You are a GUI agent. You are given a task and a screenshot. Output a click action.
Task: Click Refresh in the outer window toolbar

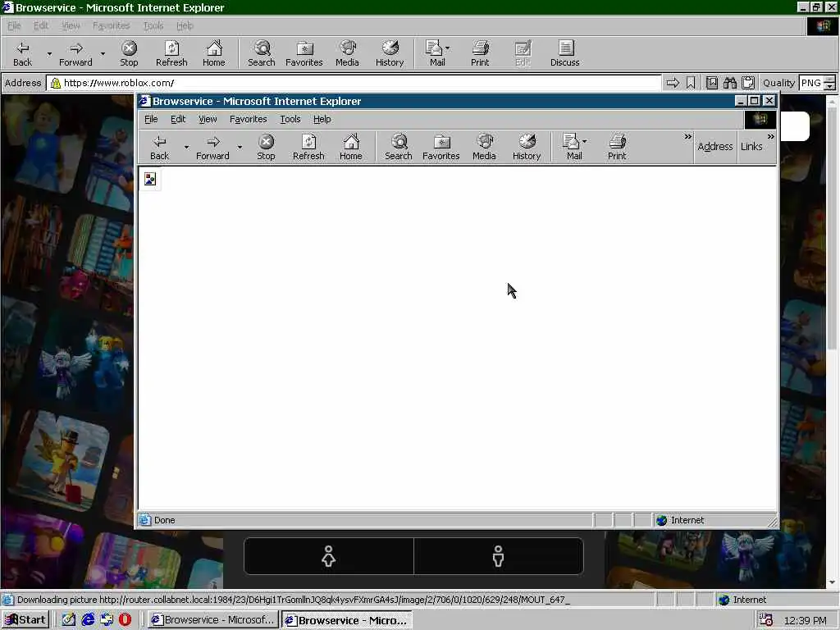click(171, 53)
